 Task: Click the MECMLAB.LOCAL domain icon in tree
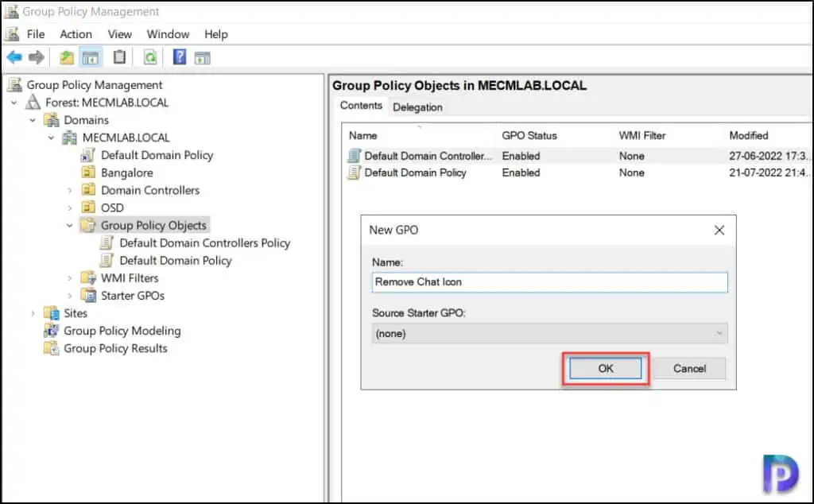point(70,138)
